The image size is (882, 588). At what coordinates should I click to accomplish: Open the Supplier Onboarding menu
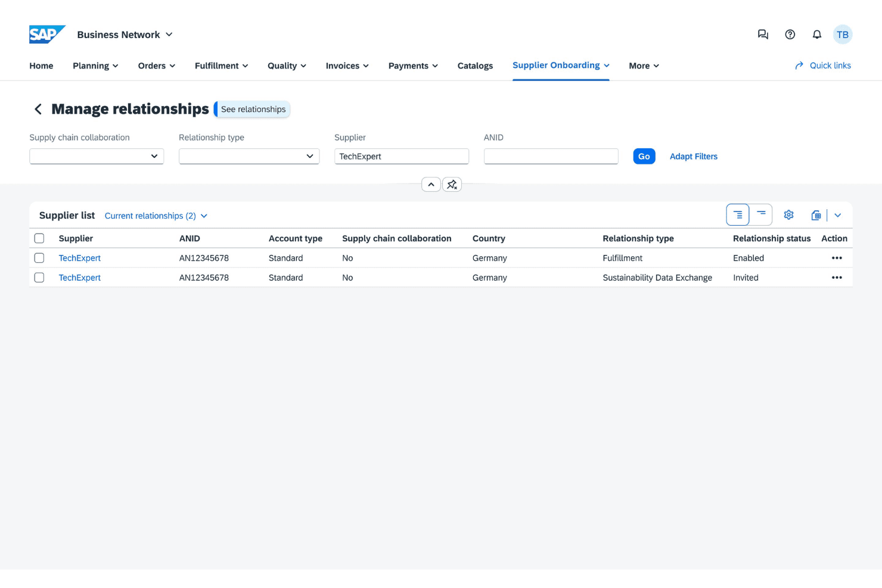561,65
